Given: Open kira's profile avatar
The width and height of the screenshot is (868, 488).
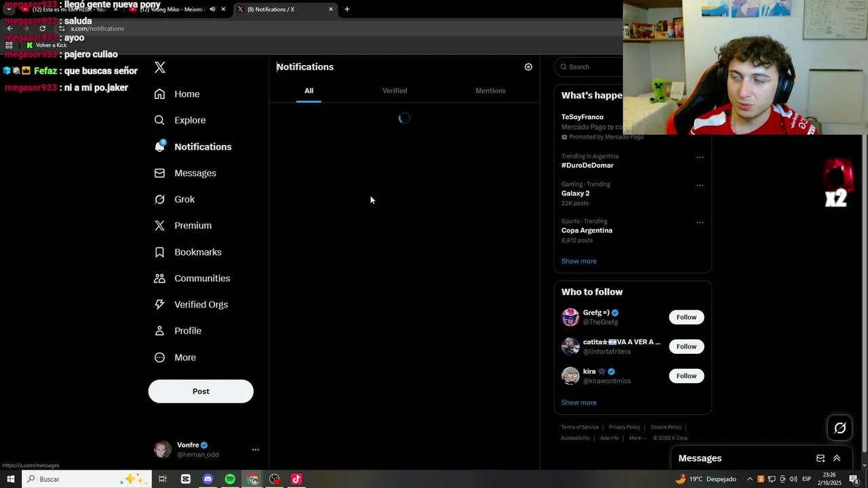Looking at the screenshot, I should point(570,375).
